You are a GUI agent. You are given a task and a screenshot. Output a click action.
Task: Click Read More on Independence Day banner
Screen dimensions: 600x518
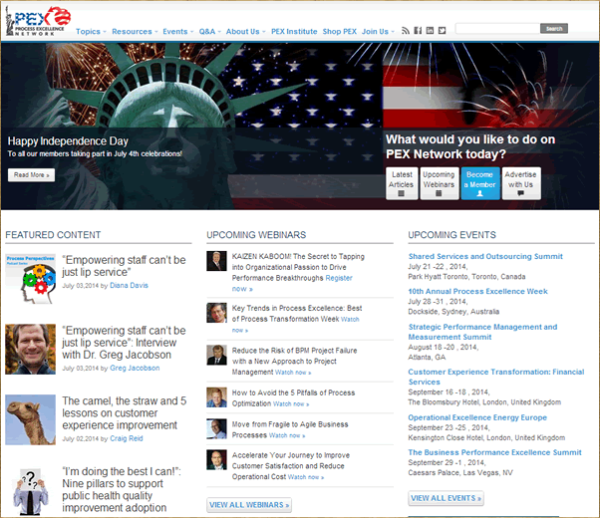[31, 175]
